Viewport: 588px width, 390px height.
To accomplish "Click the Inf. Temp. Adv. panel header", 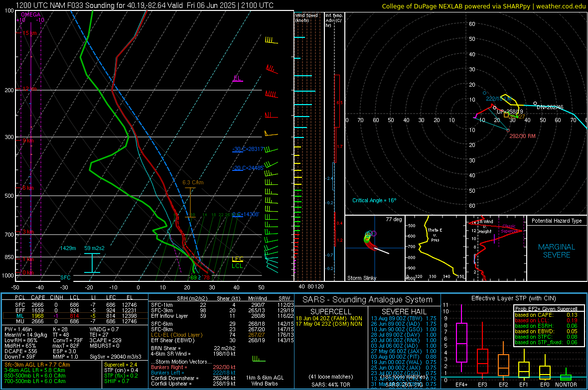I will (334, 20).
